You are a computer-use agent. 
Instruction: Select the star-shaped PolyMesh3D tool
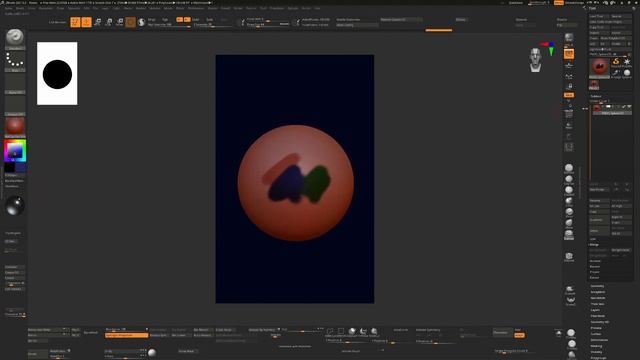click(627, 62)
